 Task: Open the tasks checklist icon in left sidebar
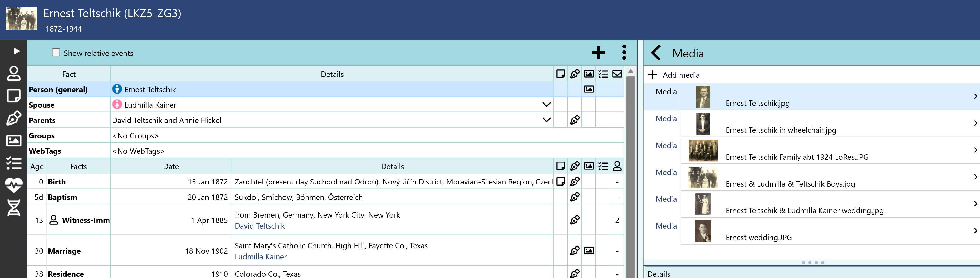pyautogui.click(x=14, y=163)
